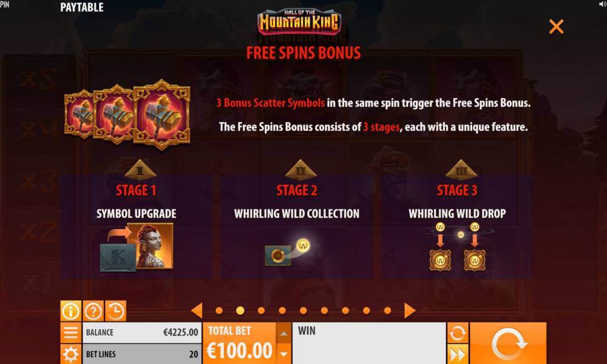Close the paytable with orange X
This screenshot has width=607, height=364.
coord(556,27)
